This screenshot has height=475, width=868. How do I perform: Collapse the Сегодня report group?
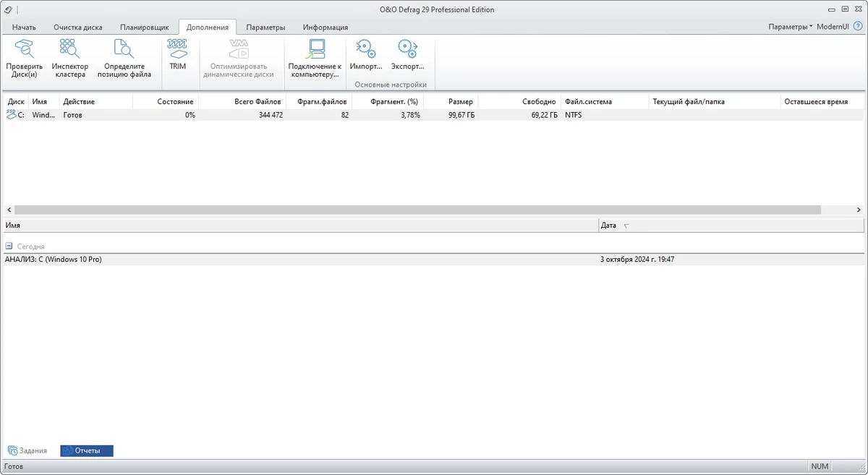[x=9, y=246]
